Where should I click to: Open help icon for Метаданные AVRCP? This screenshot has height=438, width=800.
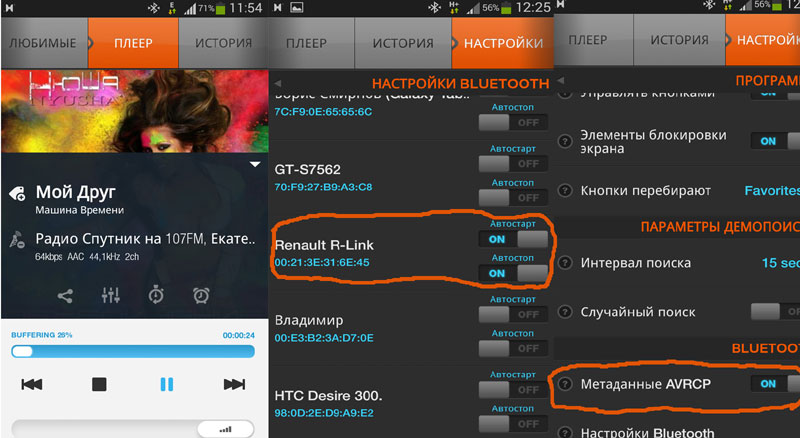(x=565, y=384)
